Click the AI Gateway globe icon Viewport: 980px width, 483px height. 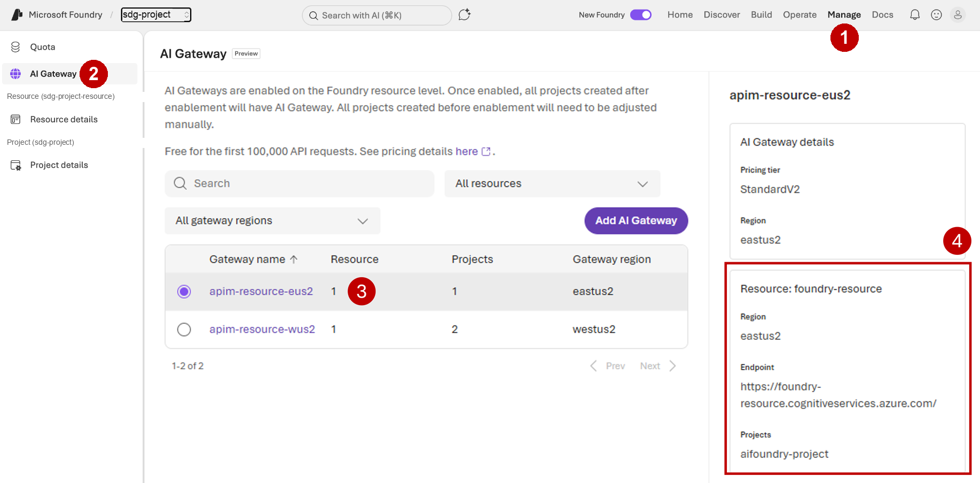point(15,74)
